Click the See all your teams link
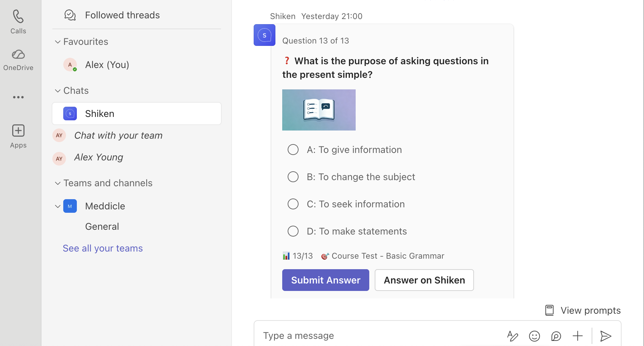The height and width of the screenshot is (346, 644). pyautogui.click(x=103, y=248)
